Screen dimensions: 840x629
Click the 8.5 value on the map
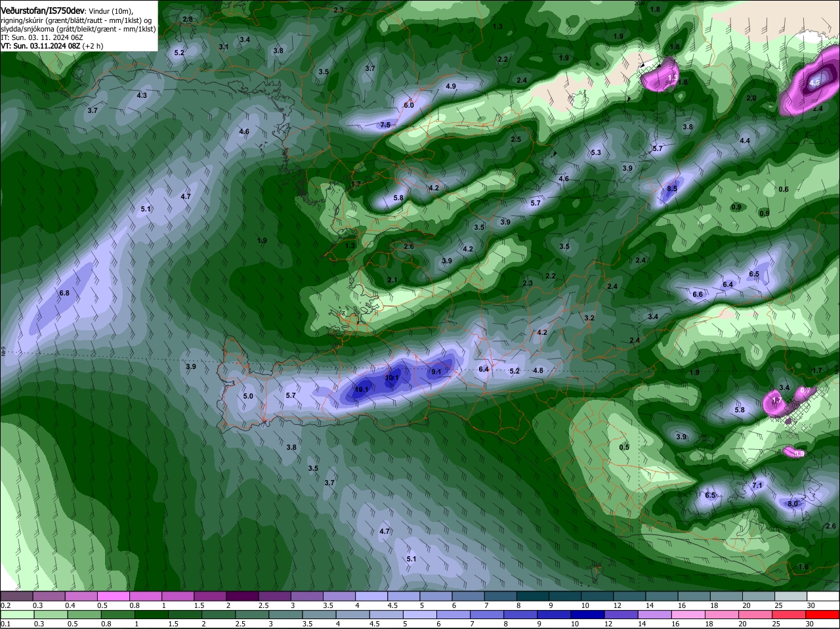click(672, 188)
